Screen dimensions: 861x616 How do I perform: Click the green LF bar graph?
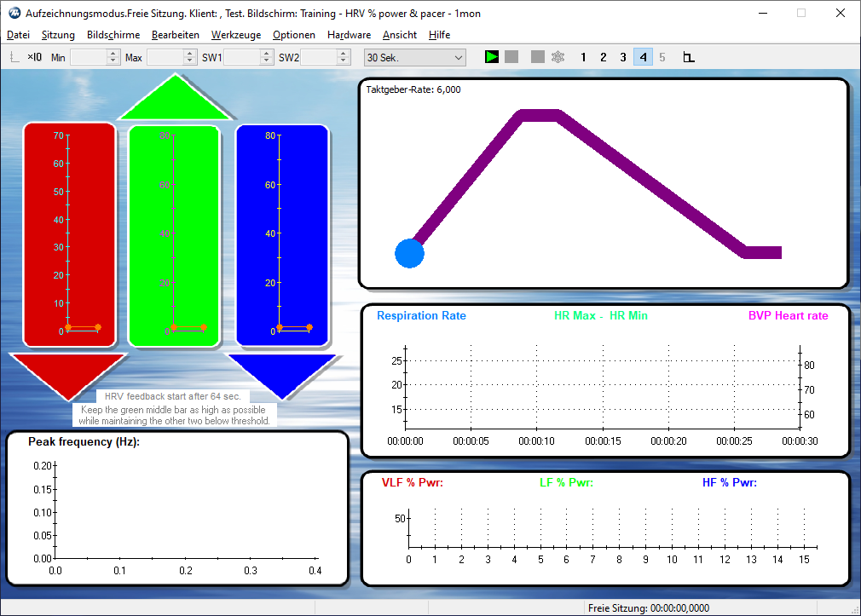pyautogui.click(x=174, y=236)
